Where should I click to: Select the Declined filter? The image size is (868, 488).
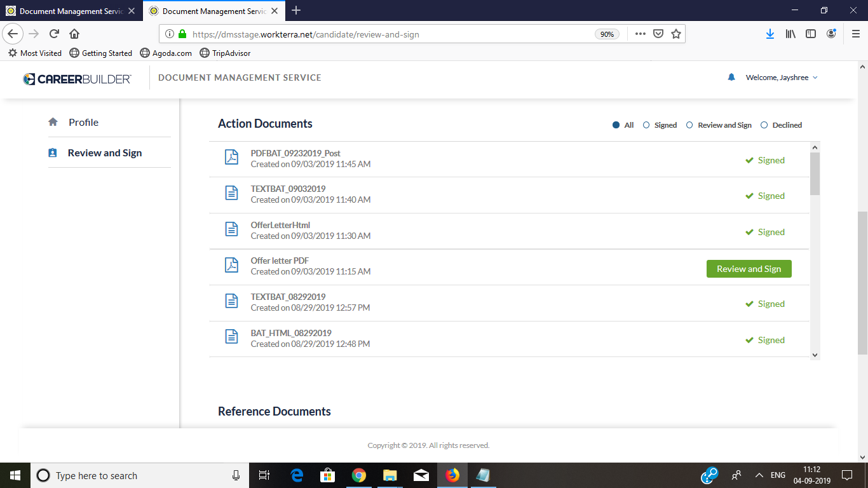click(x=764, y=125)
